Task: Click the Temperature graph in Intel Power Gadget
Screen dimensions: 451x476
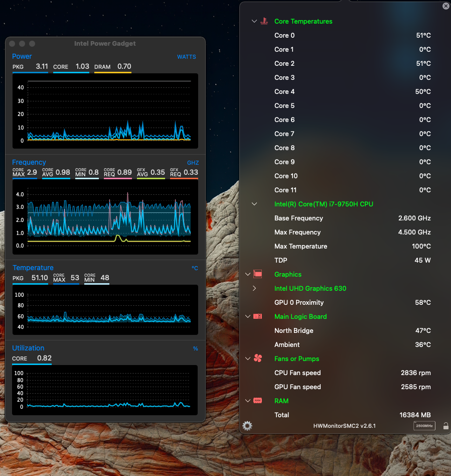Action: 105,310
